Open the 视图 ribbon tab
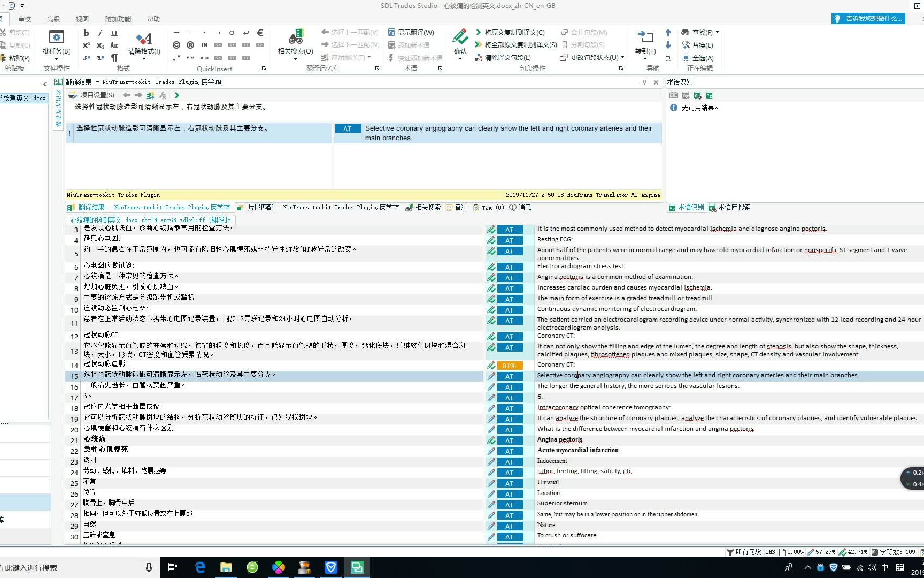This screenshot has height=578, width=924. 82,19
